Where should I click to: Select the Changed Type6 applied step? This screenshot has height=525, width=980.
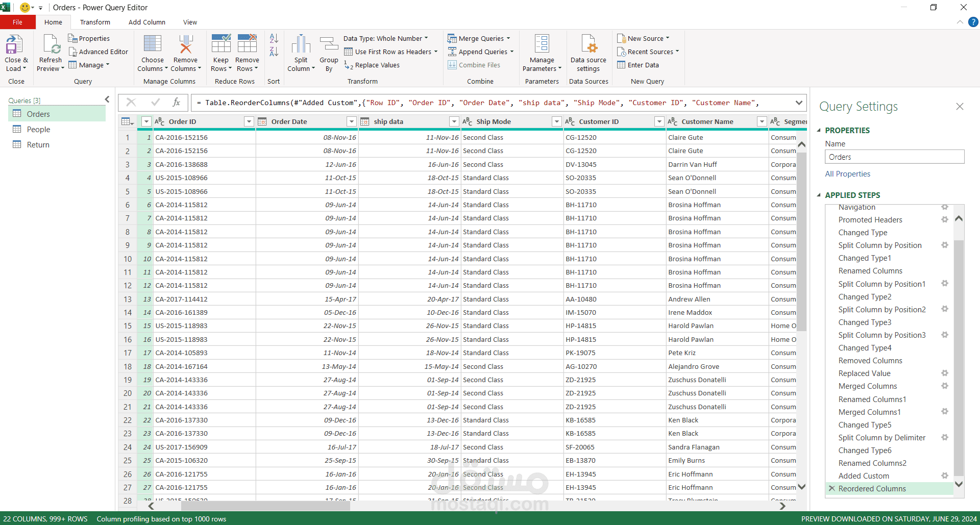[x=865, y=451]
